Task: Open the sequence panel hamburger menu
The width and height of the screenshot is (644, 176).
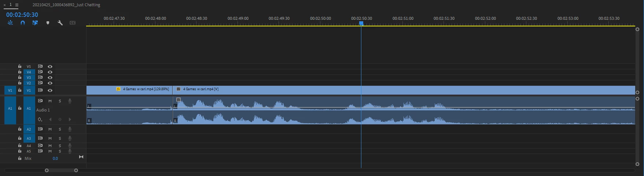Action: click(17, 5)
